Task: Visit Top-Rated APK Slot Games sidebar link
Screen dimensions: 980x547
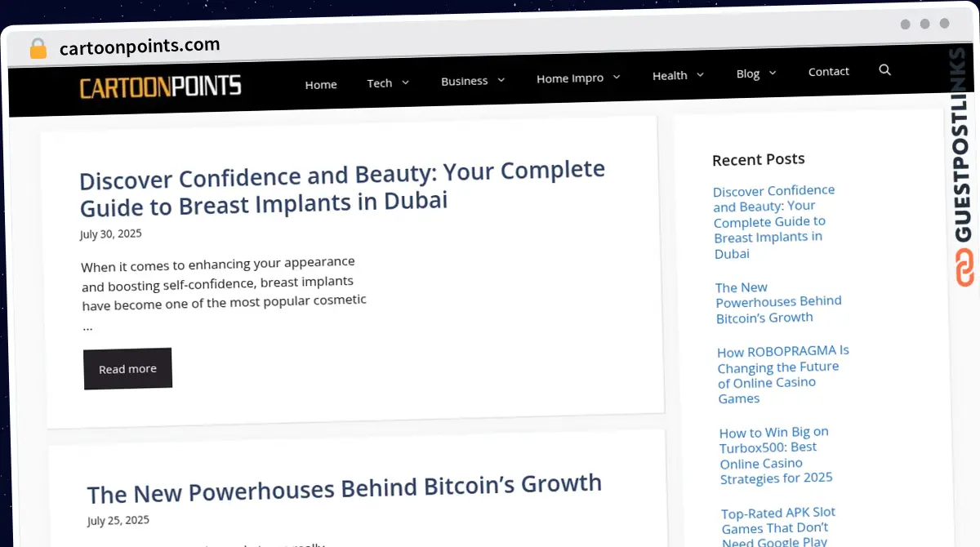Action: coord(779,526)
